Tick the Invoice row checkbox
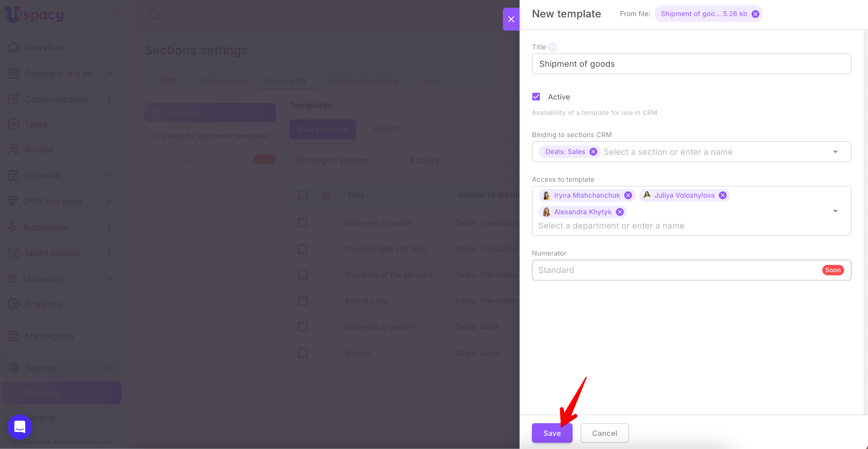868x449 pixels. (303, 353)
